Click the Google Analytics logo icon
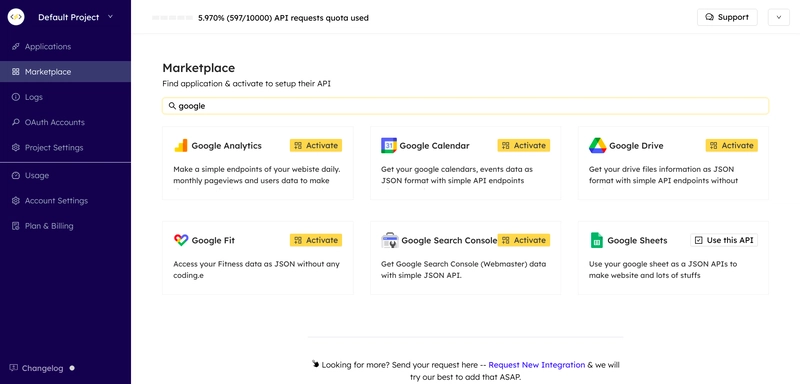Screen dimensions: 800x384 click(x=181, y=145)
